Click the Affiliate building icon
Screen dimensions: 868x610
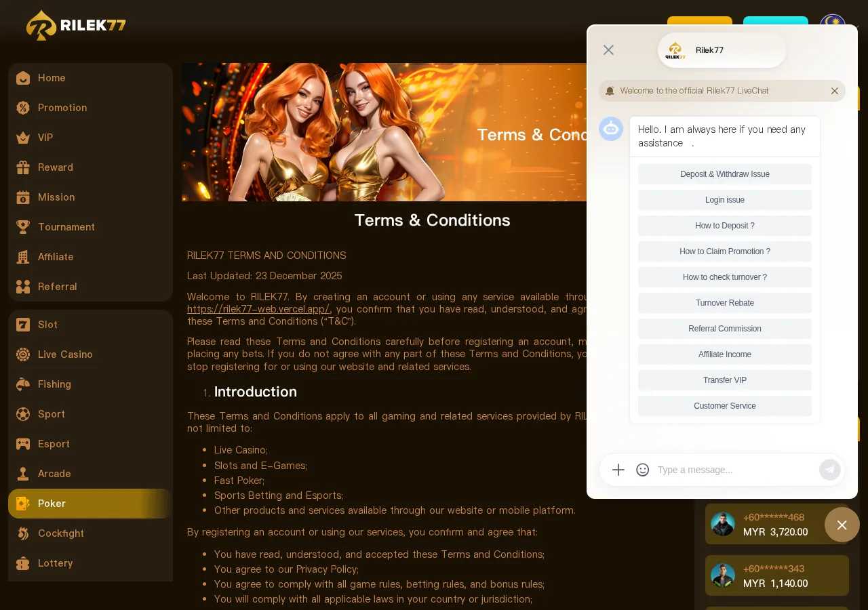tap(23, 257)
